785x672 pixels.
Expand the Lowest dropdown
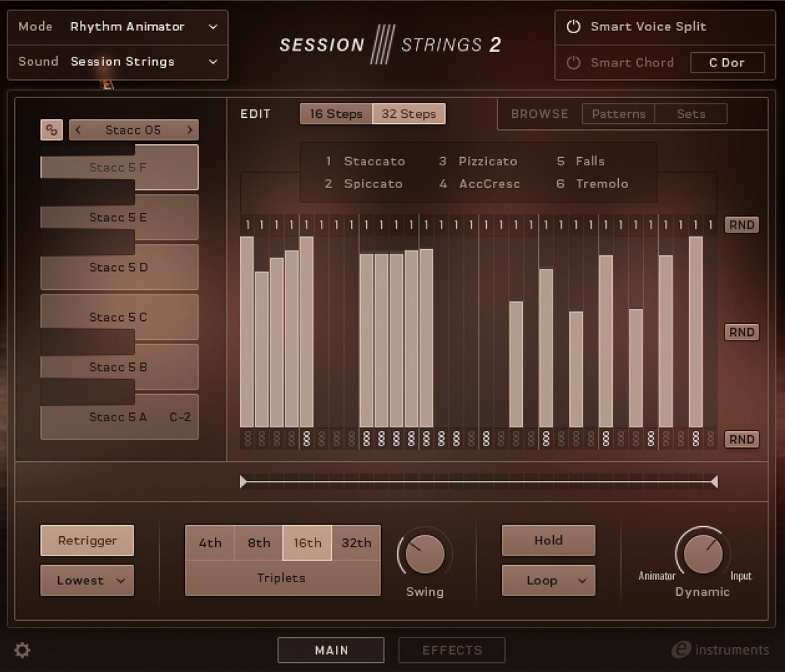click(x=87, y=581)
